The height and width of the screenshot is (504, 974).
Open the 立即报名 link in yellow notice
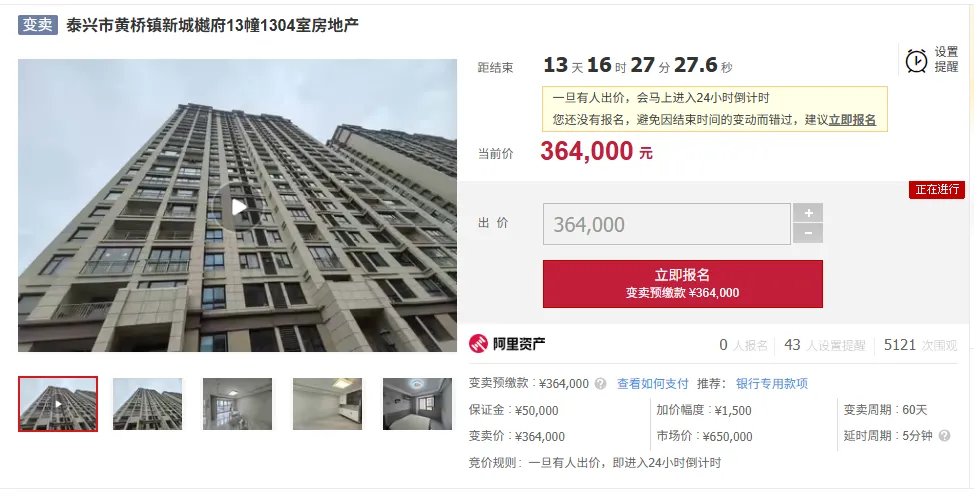pyautogui.click(x=852, y=120)
